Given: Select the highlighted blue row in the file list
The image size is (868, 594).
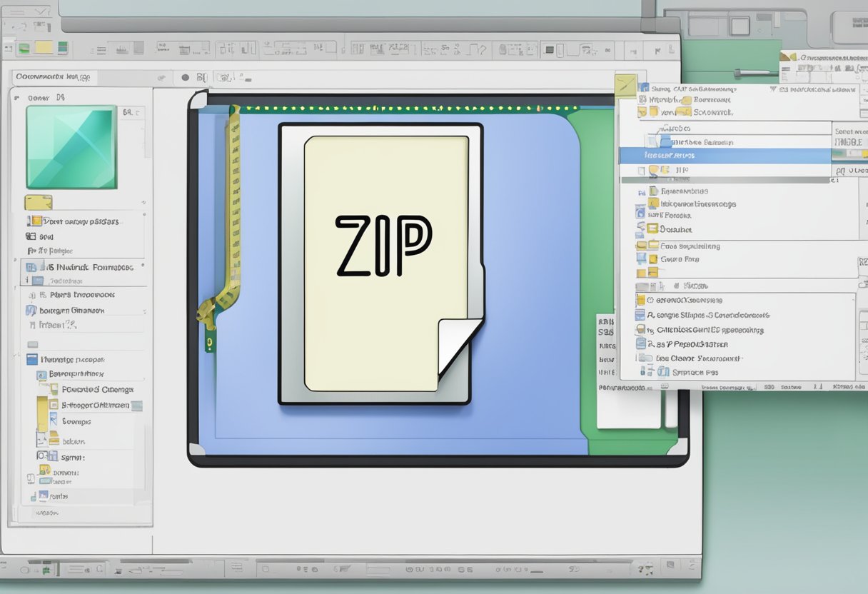Looking at the screenshot, I should coord(725,155).
